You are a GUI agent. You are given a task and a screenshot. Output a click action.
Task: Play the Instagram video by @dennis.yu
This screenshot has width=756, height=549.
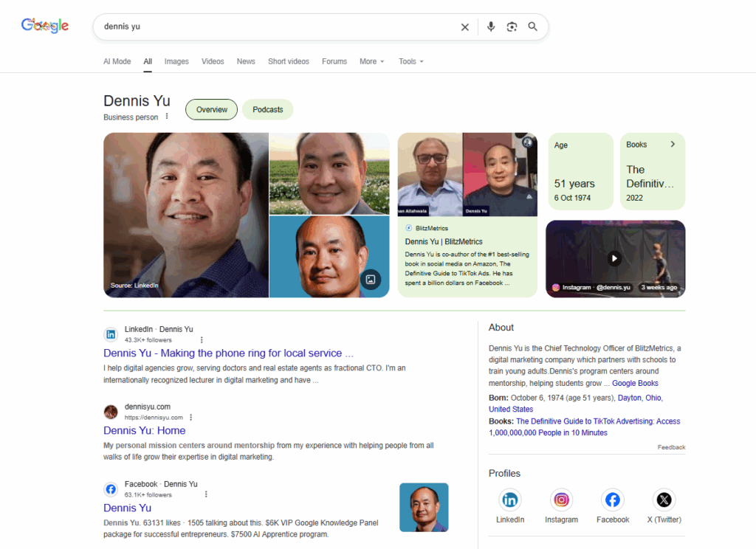click(614, 258)
